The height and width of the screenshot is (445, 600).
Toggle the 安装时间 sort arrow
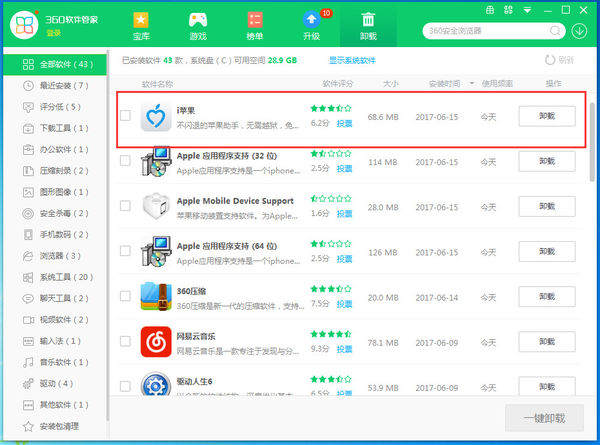(472, 83)
